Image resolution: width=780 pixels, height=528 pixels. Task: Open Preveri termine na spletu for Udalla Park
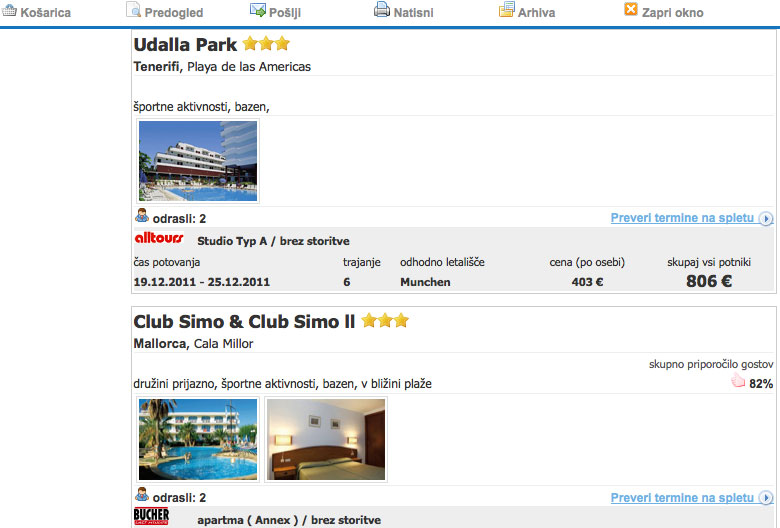point(682,218)
